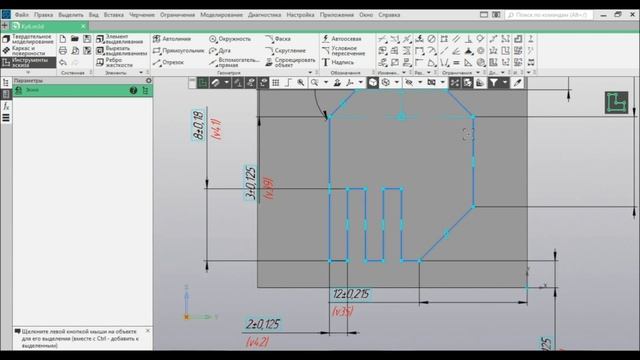Select the Скругление fillet tool
This screenshot has width=640, height=360.
point(285,51)
